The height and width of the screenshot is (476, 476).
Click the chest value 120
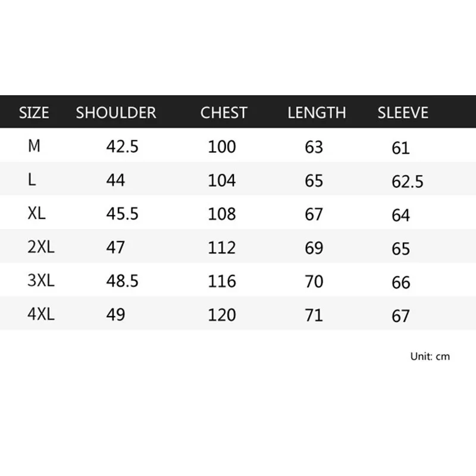[x=221, y=315]
